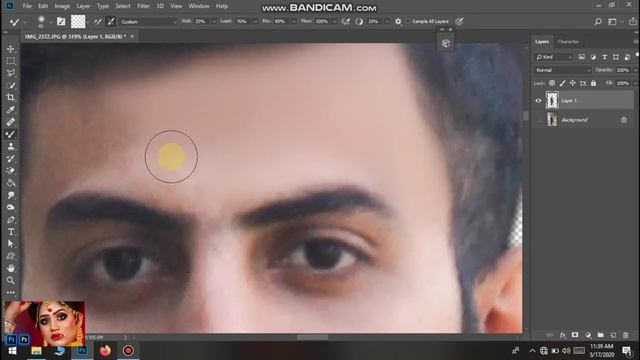Image resolution: width=640 pixels, height=360 pixels.
Task: Open Firefox from the taskbar
Action: (x=105, y=351)
